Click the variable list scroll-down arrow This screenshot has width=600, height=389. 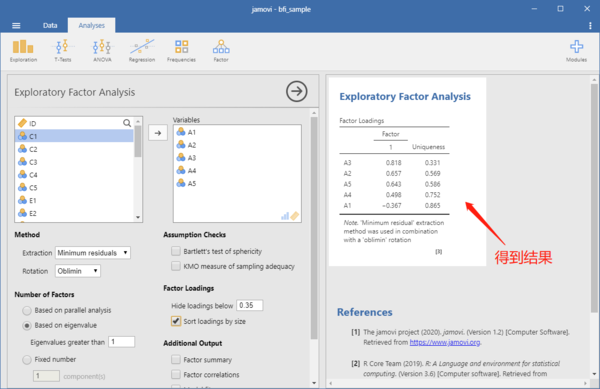pos(138,217)
